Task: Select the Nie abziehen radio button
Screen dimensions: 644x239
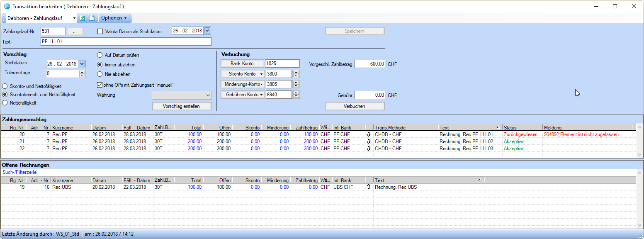Action: coord(100,74)
